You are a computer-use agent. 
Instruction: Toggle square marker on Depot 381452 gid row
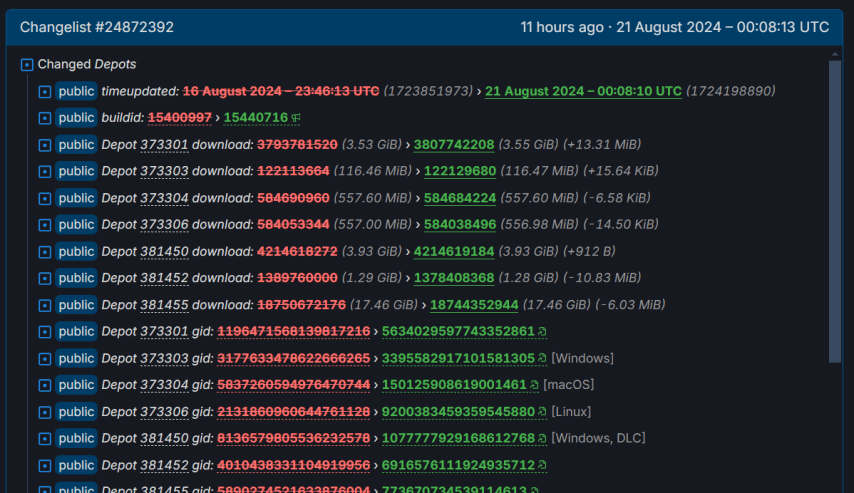pos(45,465)
